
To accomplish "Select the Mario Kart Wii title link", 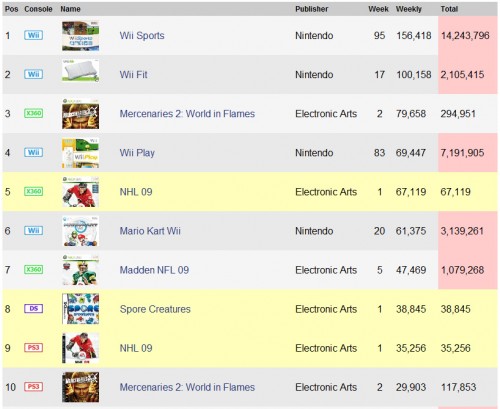I will pyautogui.click(x=150, y=231).
